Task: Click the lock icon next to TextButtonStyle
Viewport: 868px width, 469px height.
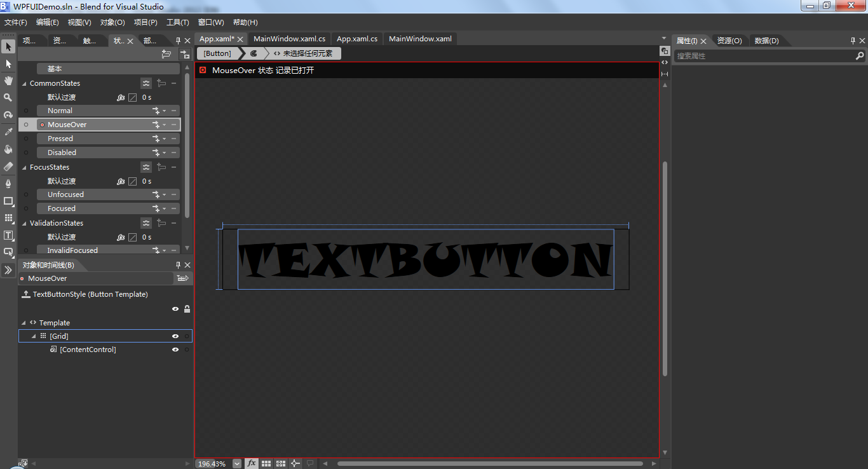Action: point(186,309)
